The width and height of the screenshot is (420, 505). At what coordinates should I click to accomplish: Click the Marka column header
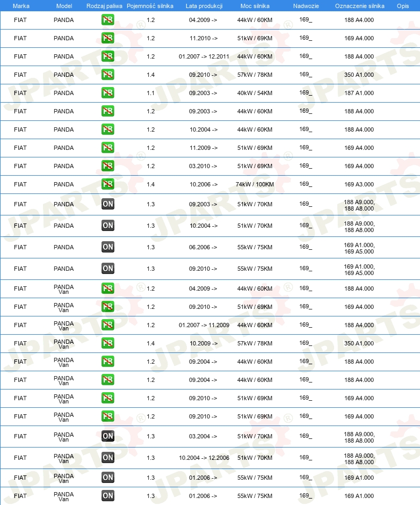coord(21,6)
